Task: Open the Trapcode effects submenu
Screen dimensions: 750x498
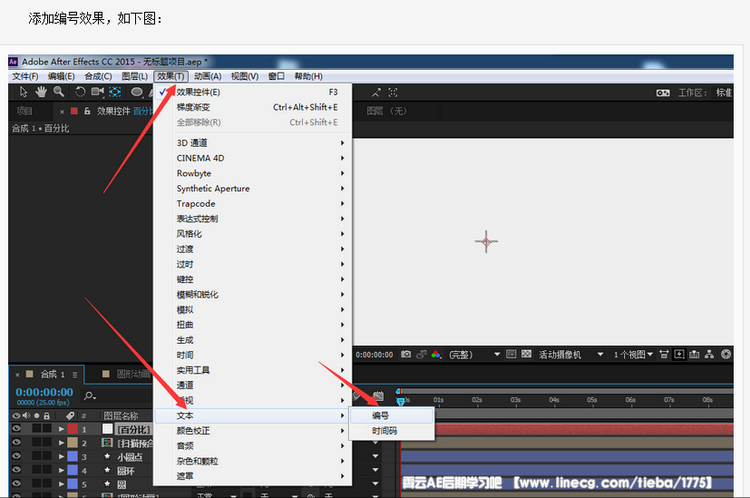Action: (x=253, y=204)
